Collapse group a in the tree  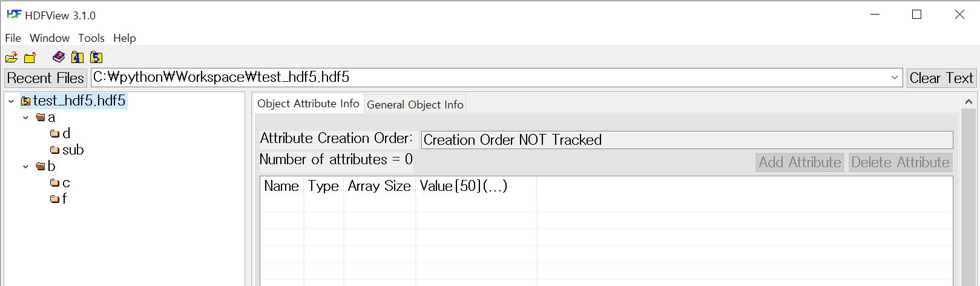pyautogui.click(x=25, y=118)
